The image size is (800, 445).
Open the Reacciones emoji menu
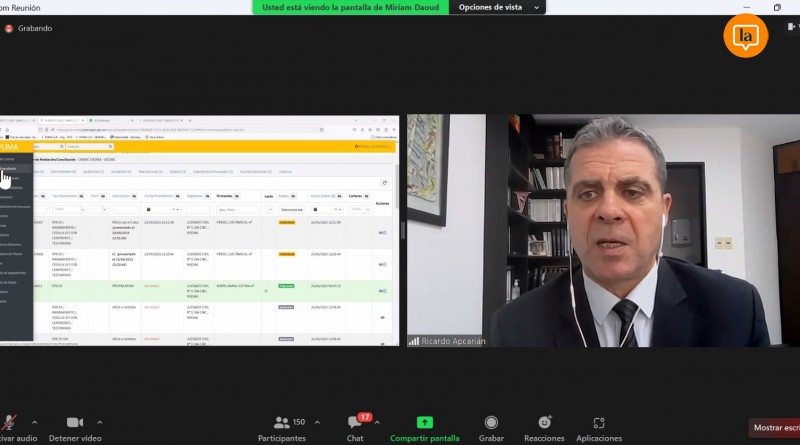point(544,423)
